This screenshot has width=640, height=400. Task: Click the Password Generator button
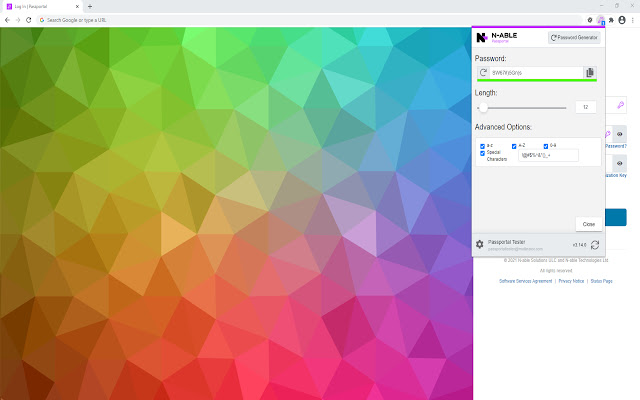(575, 38)
